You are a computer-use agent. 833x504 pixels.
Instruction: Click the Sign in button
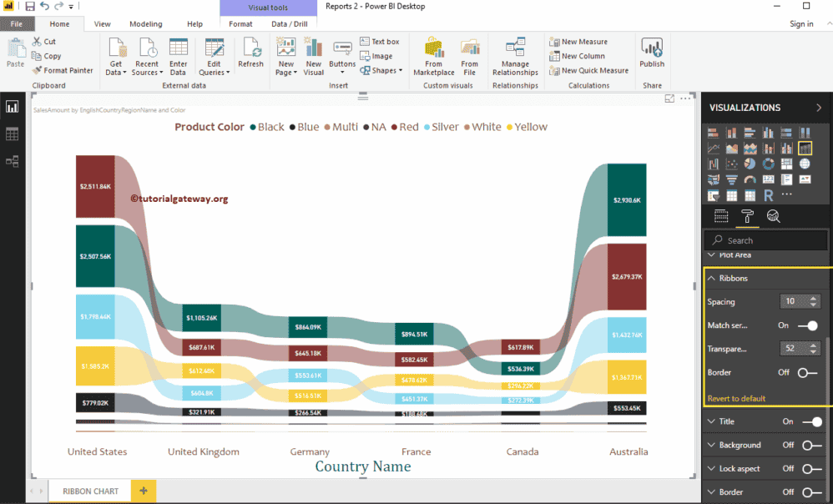801,24
